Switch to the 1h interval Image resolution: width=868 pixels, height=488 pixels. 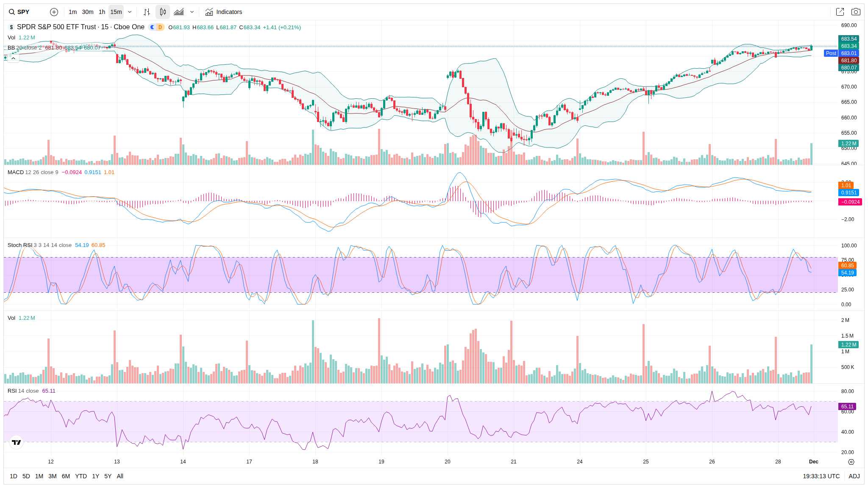[102, 12]
